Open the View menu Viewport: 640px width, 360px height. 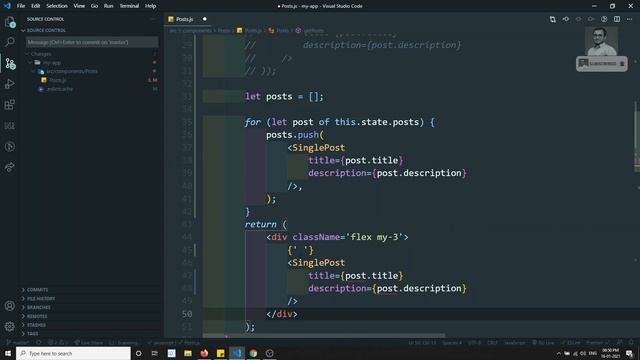click(x=79, y=6)
